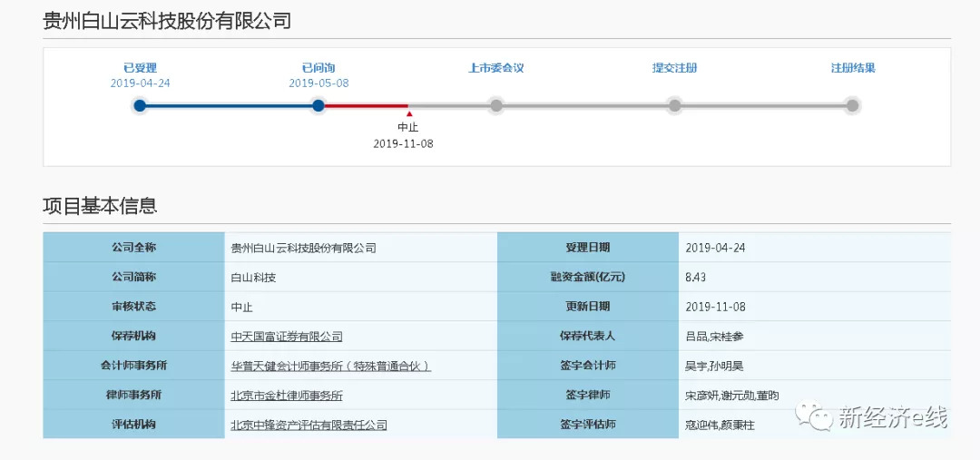The height and width of the screenshot is (460, 980).
Task: Click the 融资金额(亿元) header cell
Action: pyautogui.click(x=587, y=277)
